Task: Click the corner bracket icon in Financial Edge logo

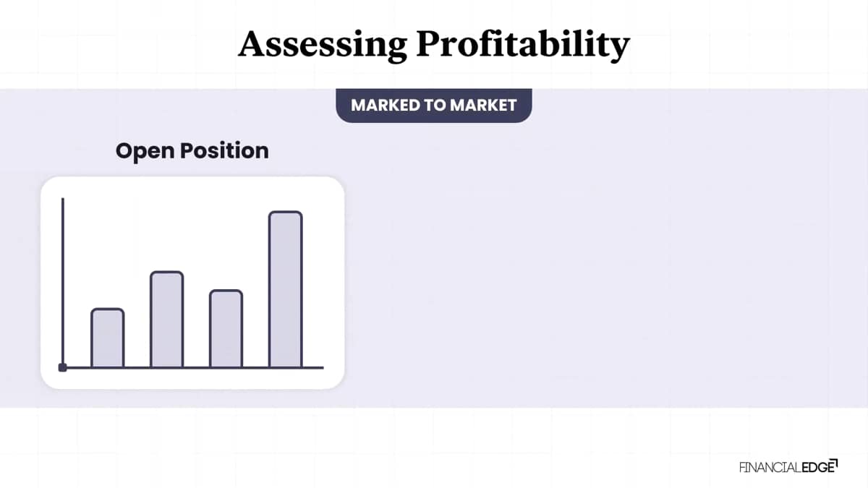Action: 833,463
